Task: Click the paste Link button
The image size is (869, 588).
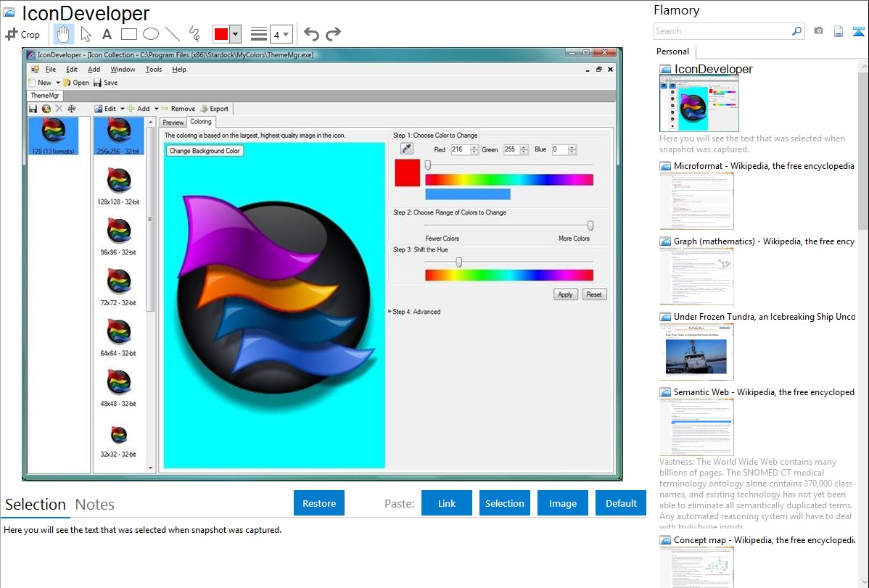Action: click(x=446, y=503)
